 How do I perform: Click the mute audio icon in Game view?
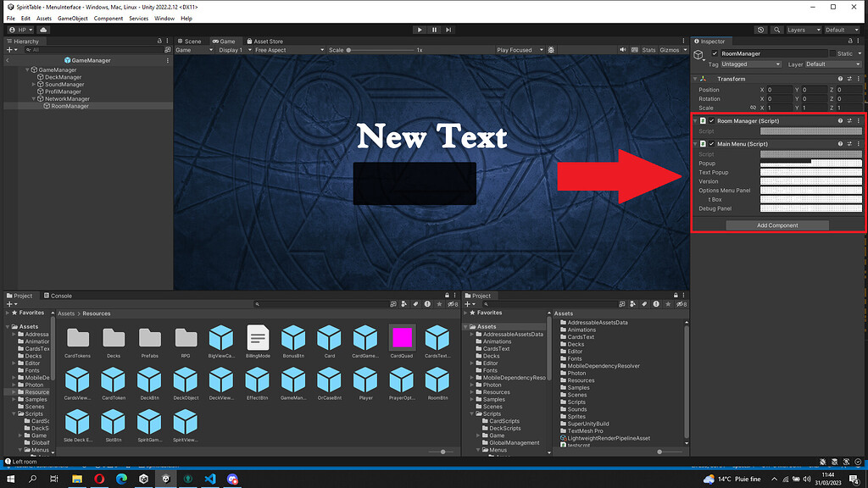coord(623,50)
